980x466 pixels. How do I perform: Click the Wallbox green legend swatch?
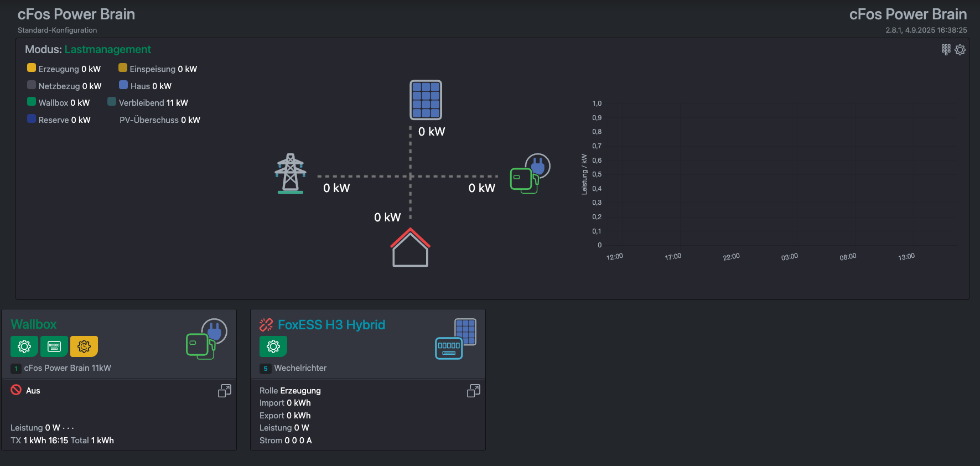pos(32,101)
